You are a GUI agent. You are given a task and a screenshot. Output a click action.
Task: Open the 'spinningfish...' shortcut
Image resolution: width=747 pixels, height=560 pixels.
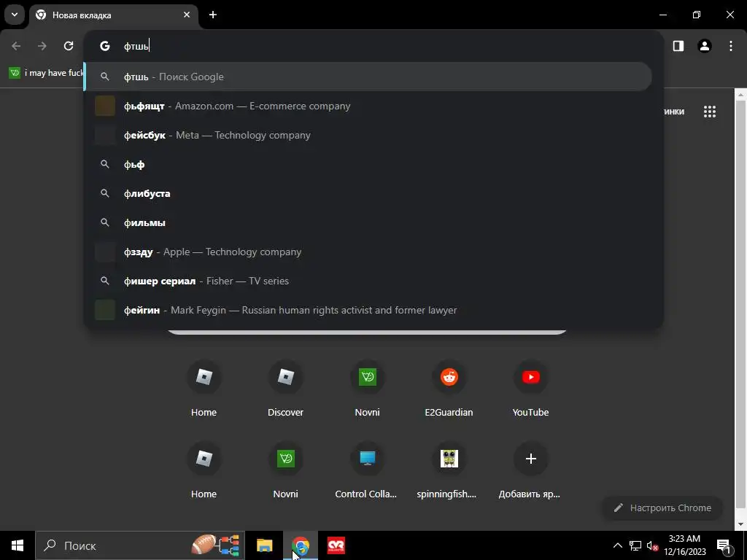point(449,470)
